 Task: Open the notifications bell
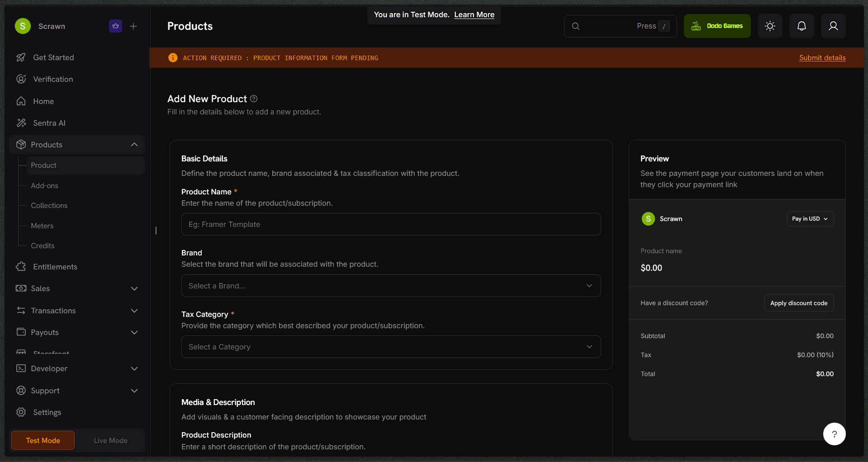(x=802, y=26)
